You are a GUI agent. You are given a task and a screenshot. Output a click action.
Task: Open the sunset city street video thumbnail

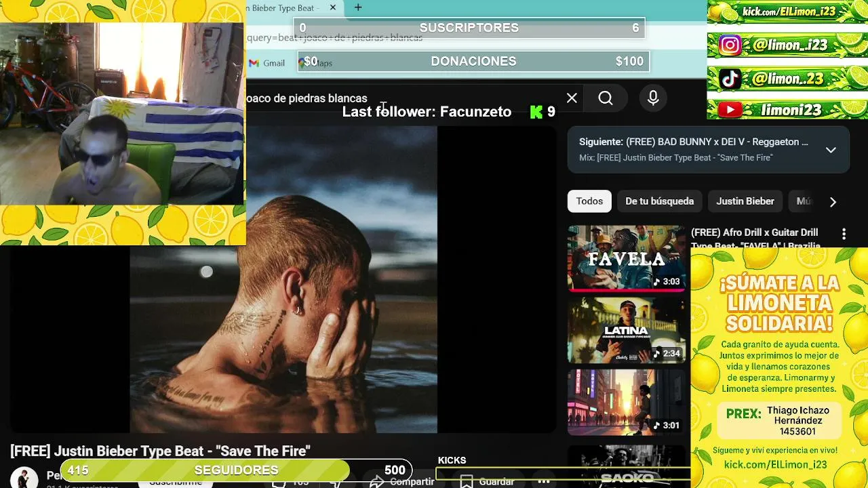pyautogui.click(x=627, y=402)
